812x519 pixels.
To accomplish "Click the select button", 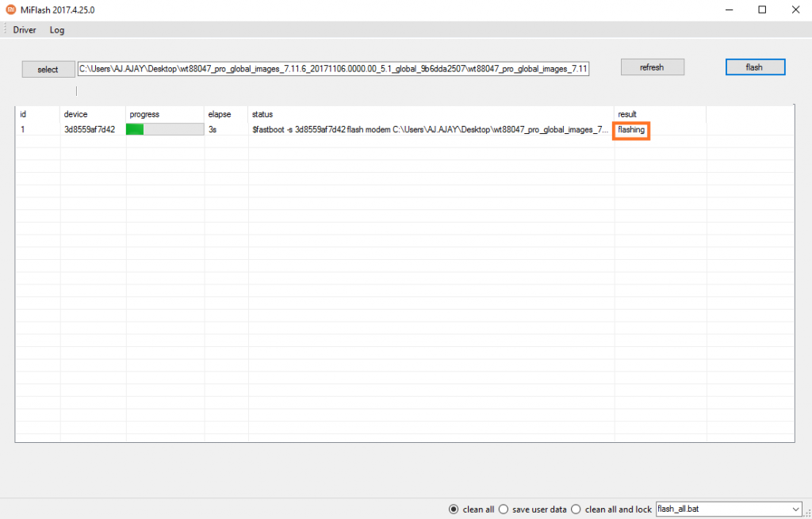I will [x=48, y=70].
